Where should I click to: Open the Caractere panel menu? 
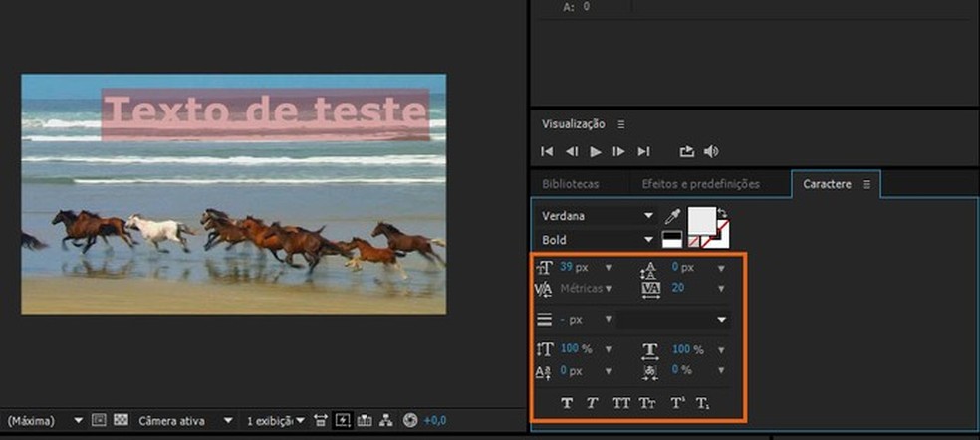click(x=866, y=184)
